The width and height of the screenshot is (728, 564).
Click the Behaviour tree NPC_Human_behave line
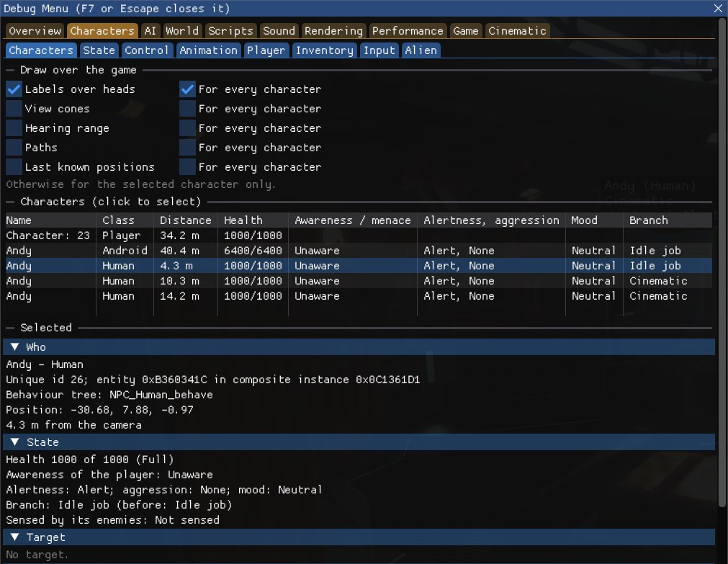click(x=109, y=395)
